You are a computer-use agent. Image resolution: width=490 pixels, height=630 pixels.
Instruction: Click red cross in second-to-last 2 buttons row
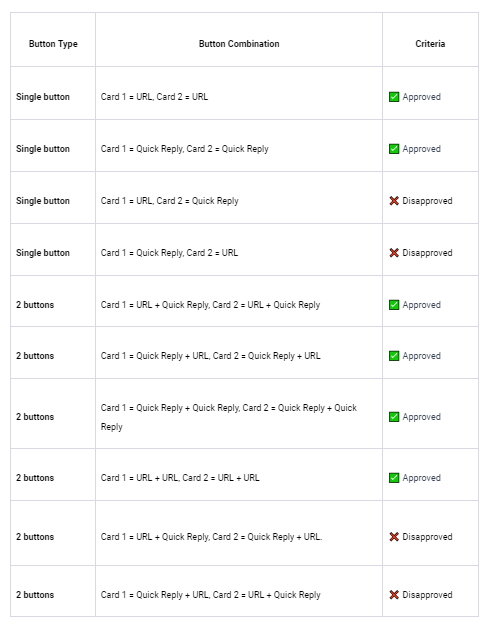click(x=394, y=537)
